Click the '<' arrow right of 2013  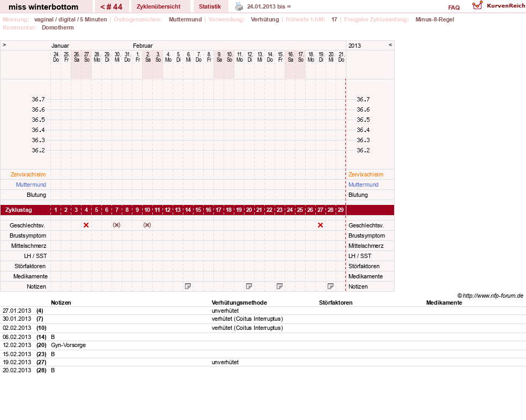pos(390,45)
